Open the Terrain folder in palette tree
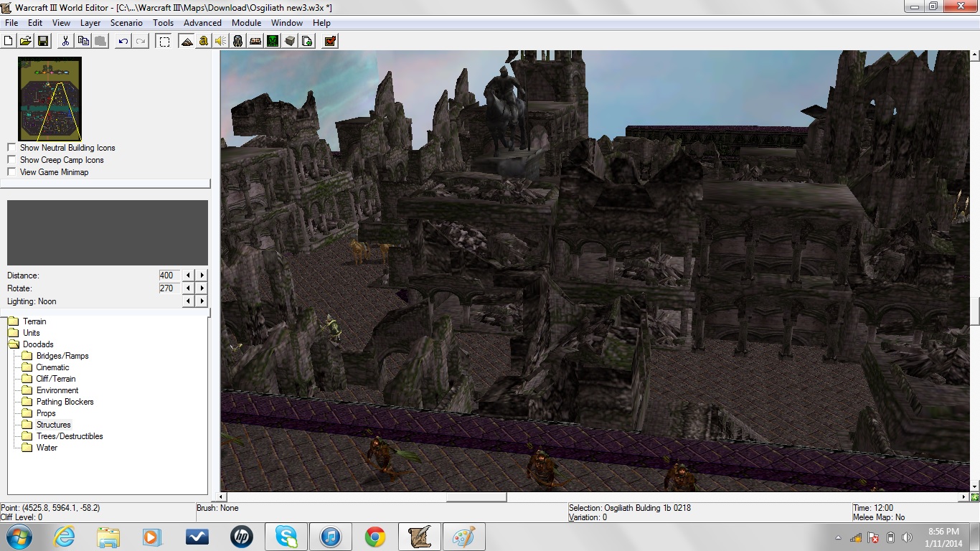The height and width of the screenshot is (551, 980). pos(34,321)
